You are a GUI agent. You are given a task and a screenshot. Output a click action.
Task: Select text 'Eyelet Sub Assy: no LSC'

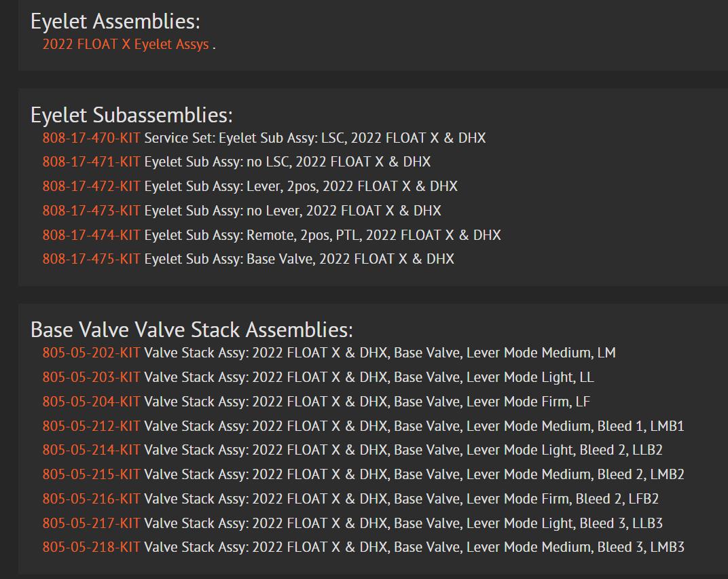point(217,162)
